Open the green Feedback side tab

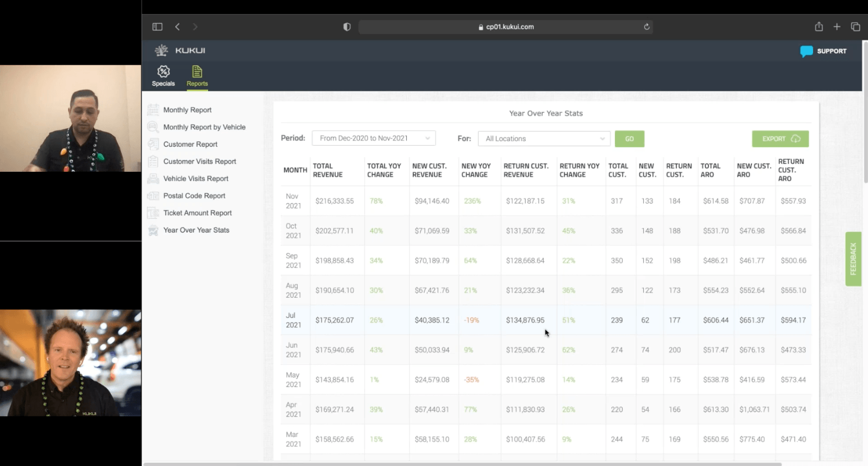(853, 259)
